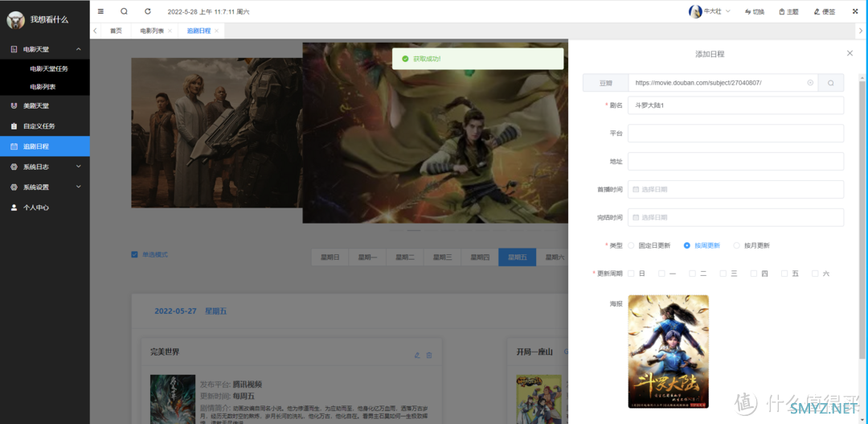Open the 首播时间 date picker
Image resolution: width=868 pixels, height=424 pixels.
point(735,189)
